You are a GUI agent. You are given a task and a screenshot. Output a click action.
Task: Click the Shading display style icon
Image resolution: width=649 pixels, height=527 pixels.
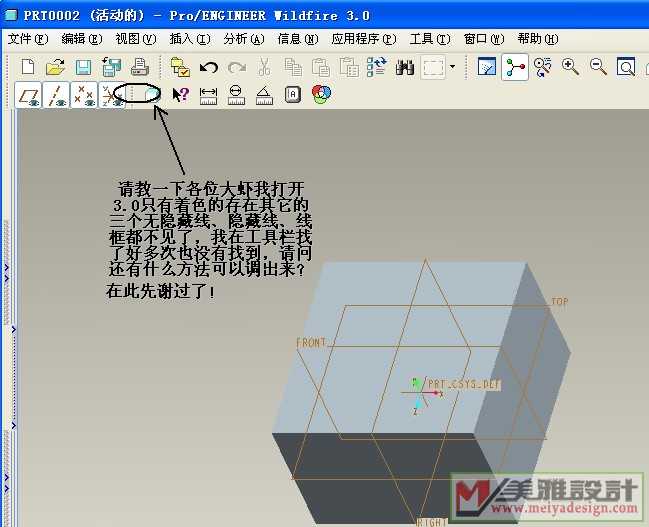(x=152, y=94)
